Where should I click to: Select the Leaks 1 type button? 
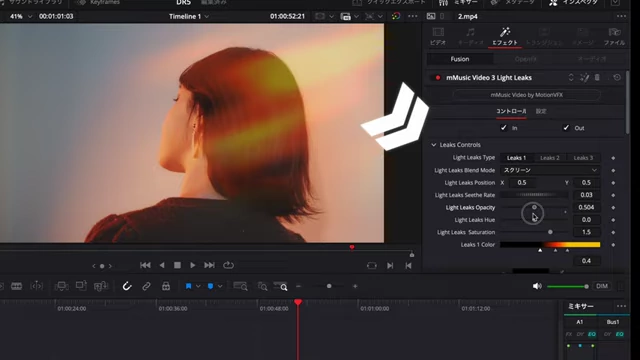click(x=516, y=158)
